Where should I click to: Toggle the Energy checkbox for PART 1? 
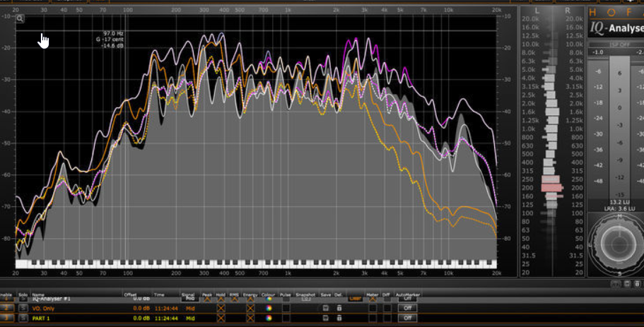click(250, 318)
